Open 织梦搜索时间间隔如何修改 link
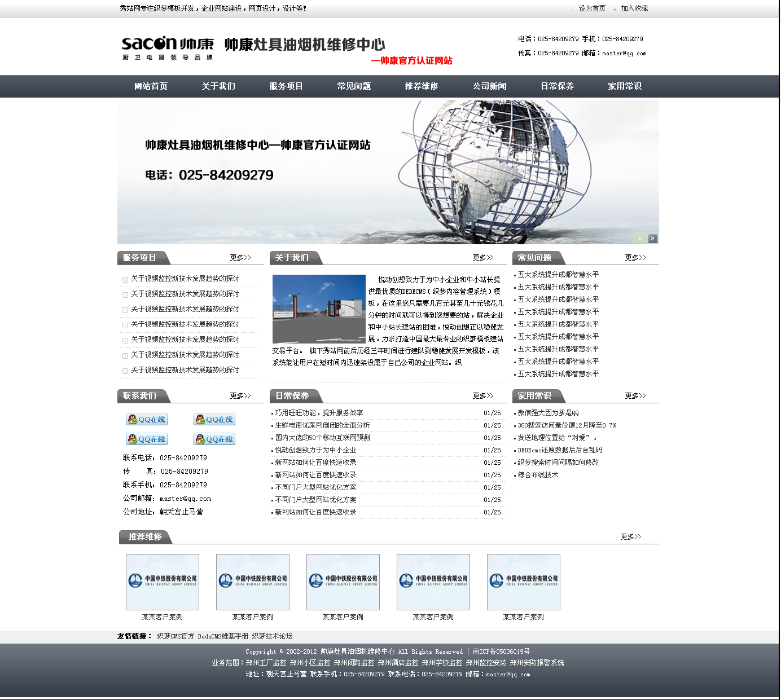The image size is (781, 700). (x=558, y=463)
